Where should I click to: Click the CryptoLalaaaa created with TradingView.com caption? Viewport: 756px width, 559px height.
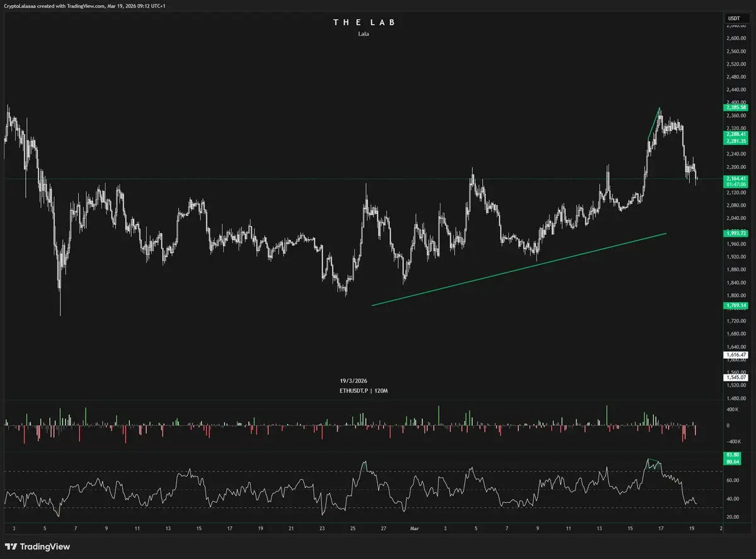pos(85,6)
